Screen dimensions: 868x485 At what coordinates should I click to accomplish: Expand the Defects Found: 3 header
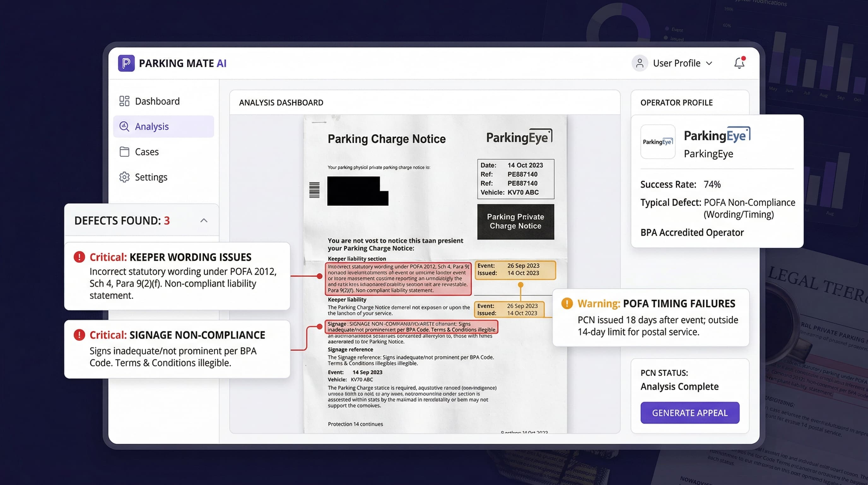coord(122,221)
